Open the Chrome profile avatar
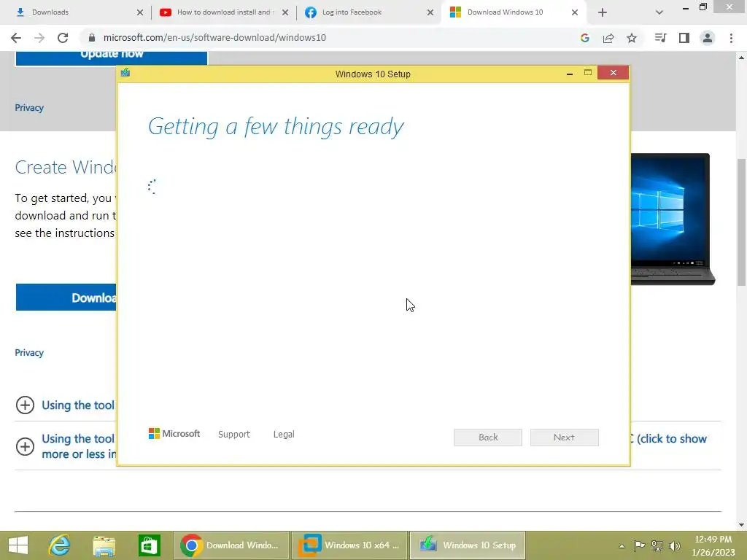 click(x=708, y=38)
